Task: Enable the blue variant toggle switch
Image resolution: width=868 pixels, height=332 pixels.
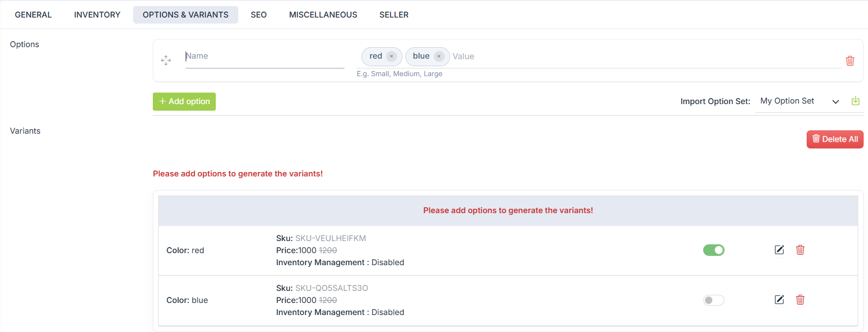Action: 714,300
